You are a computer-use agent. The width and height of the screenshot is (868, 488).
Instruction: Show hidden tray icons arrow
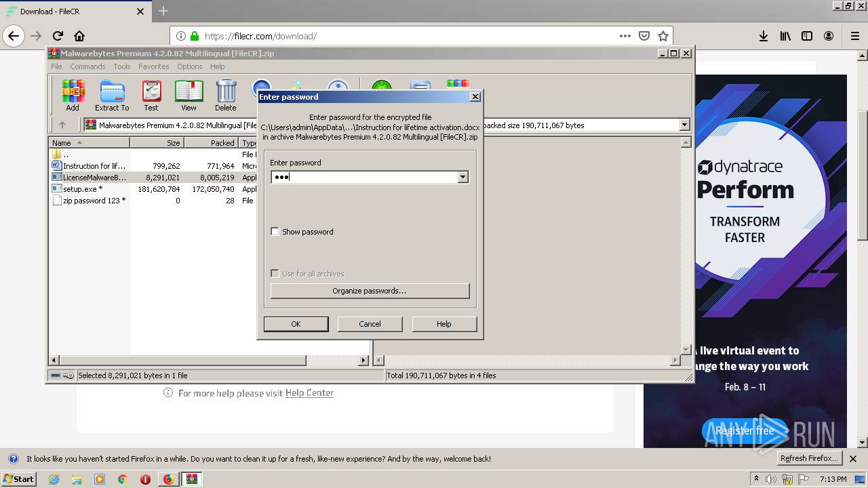756,479
